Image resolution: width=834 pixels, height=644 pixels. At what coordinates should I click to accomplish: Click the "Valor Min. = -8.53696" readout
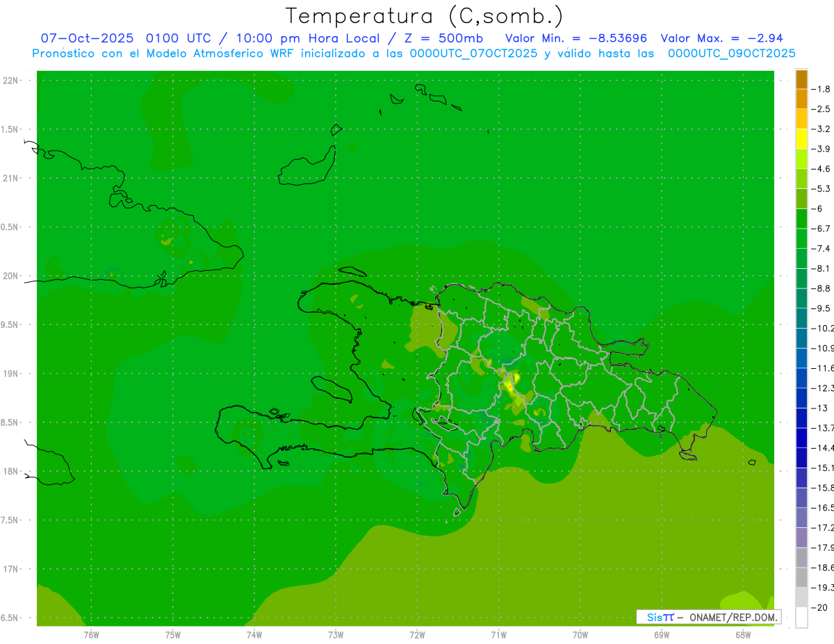point(575,38)
